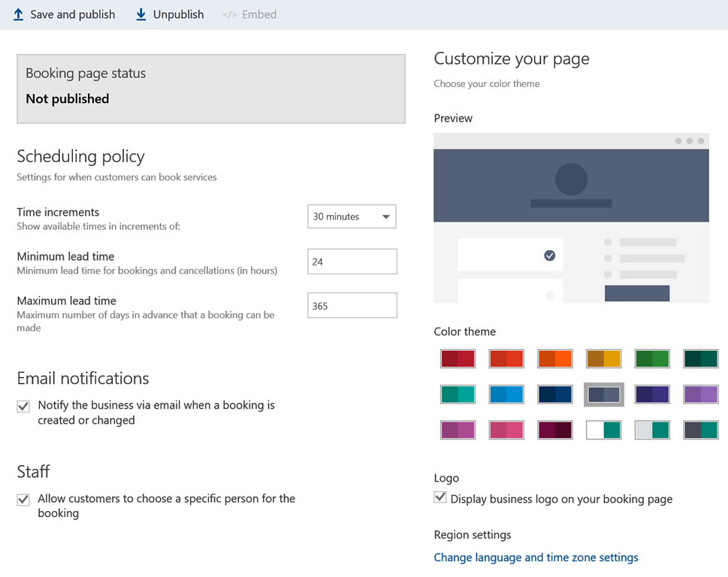This screenshot has width=728, height=577.
Task: Pick the green color theme swatch
Action: coord(651,358)
